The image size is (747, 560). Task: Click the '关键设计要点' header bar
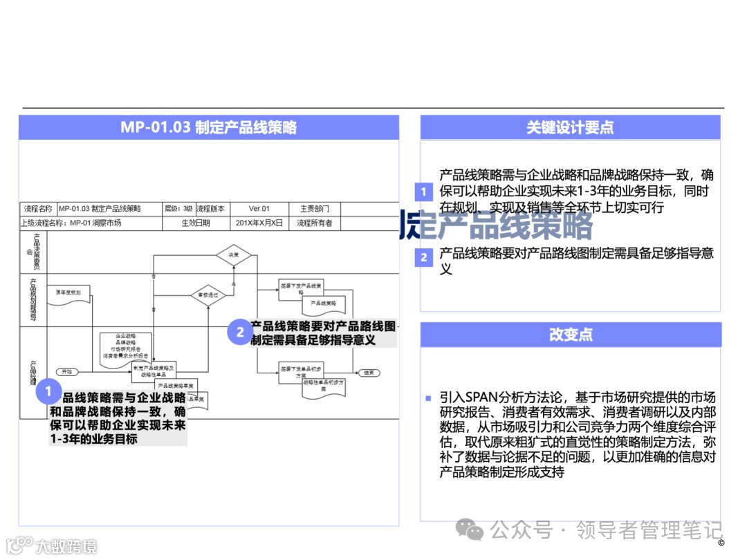[570, 128]
